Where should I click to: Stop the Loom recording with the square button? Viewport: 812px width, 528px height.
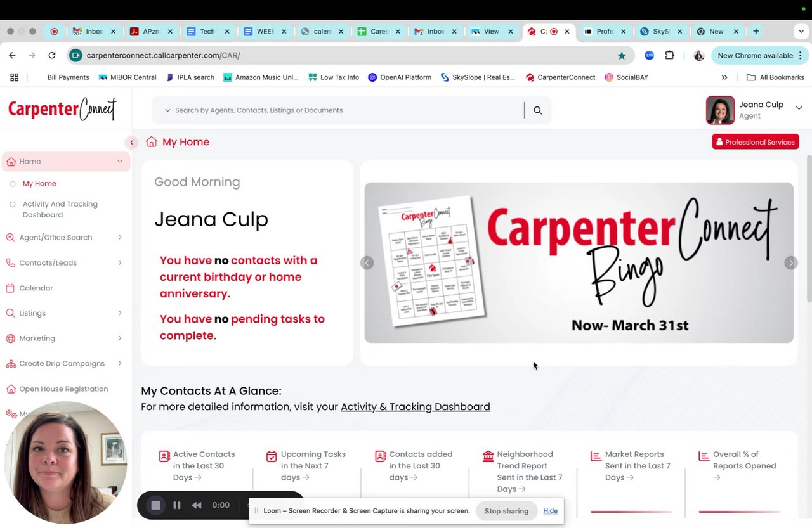156,505
